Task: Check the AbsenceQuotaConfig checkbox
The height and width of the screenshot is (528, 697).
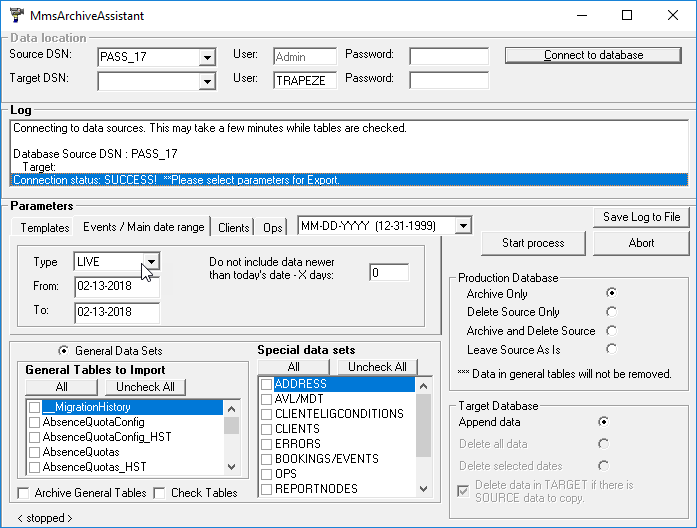Action: (35, 422)
